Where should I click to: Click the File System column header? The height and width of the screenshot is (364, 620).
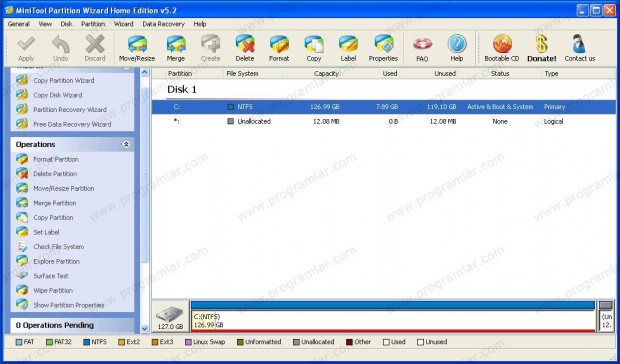[253, 74]
